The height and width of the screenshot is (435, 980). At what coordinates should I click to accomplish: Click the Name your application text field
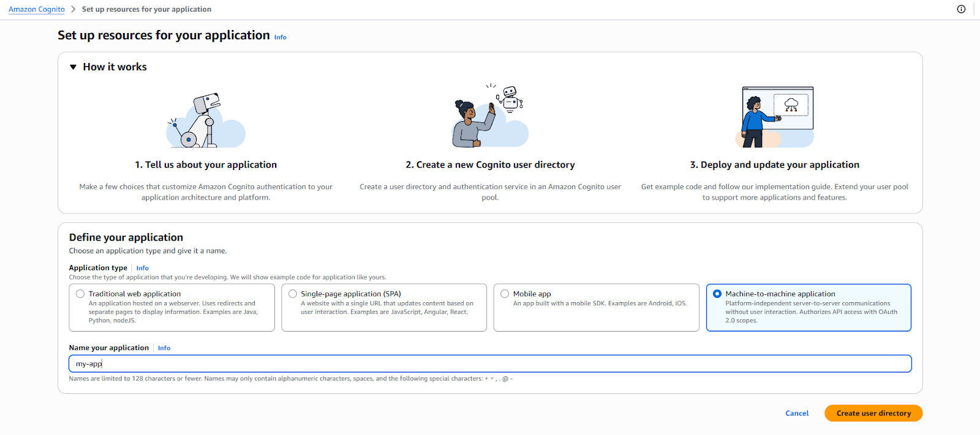coord(490,364)
